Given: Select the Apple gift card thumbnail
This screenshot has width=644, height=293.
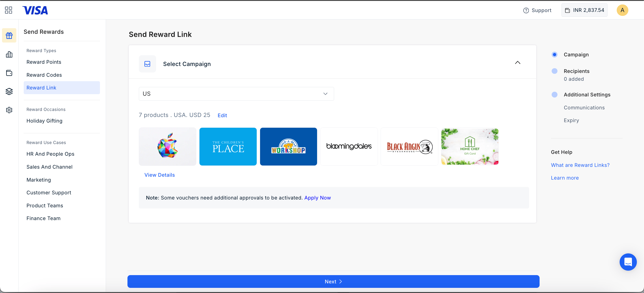Looking at the screenshot, I should click(167, 146).
